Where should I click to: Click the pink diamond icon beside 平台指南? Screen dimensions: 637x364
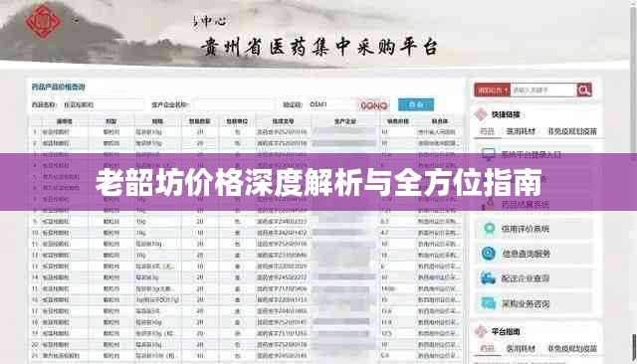481,331
